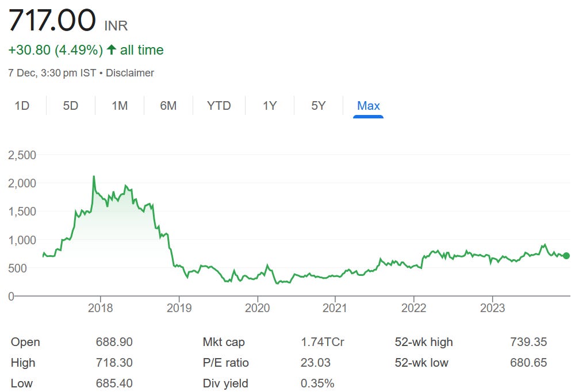Switch chart to 1D range

click(x=22, y=106)
